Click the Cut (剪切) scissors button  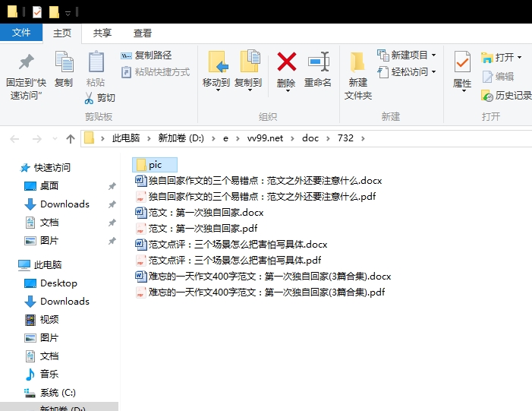click(99, 98)
